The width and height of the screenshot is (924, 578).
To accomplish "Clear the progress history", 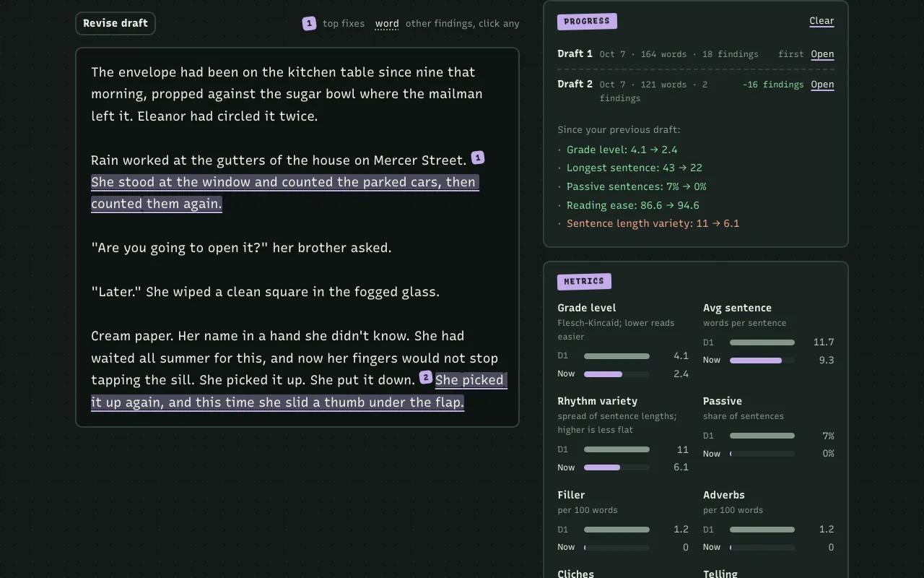I will click(821, 21).
